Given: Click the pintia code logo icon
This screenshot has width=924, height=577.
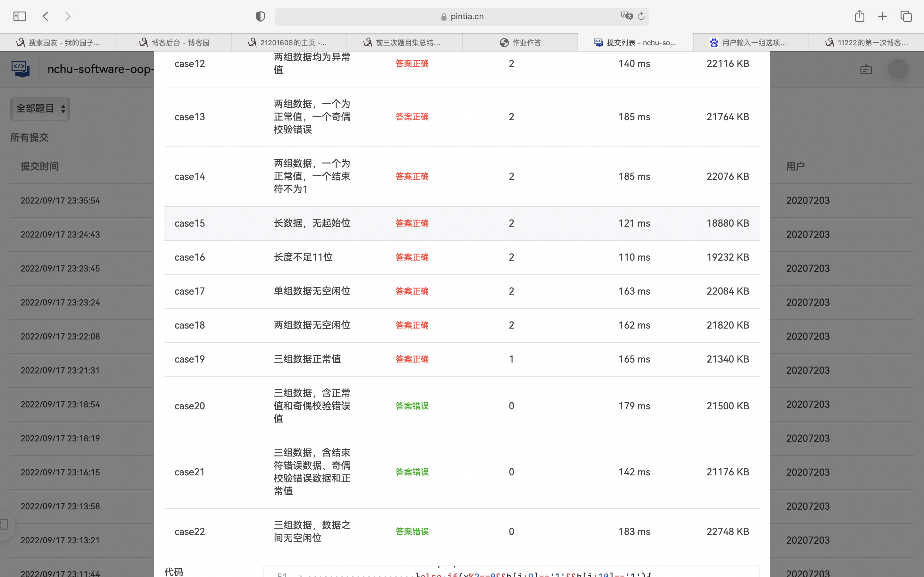Looking at the screenshot, I should (x=21, y=70).
